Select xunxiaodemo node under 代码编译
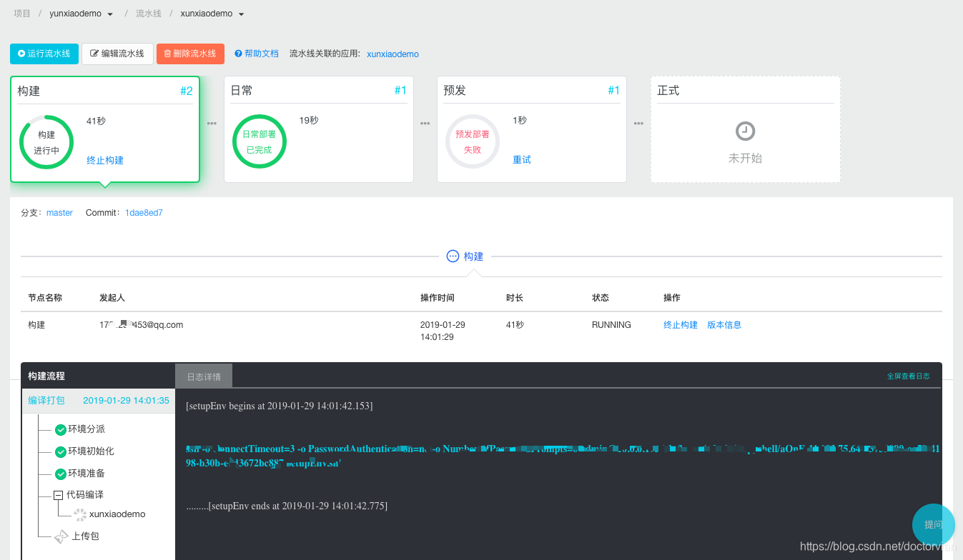The width and height of the screenshot is (963, 560). point(117,514)
